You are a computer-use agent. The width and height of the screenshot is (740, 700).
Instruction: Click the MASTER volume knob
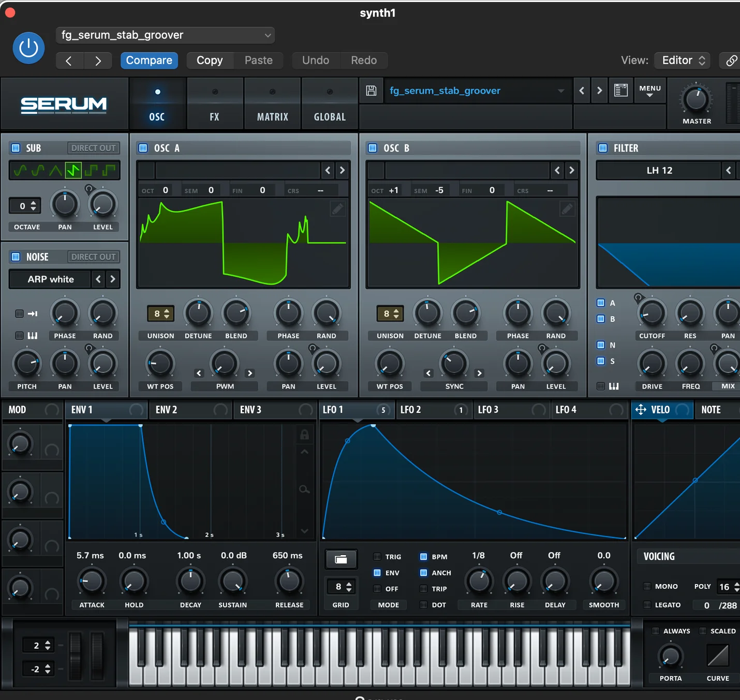coord(697,99)
